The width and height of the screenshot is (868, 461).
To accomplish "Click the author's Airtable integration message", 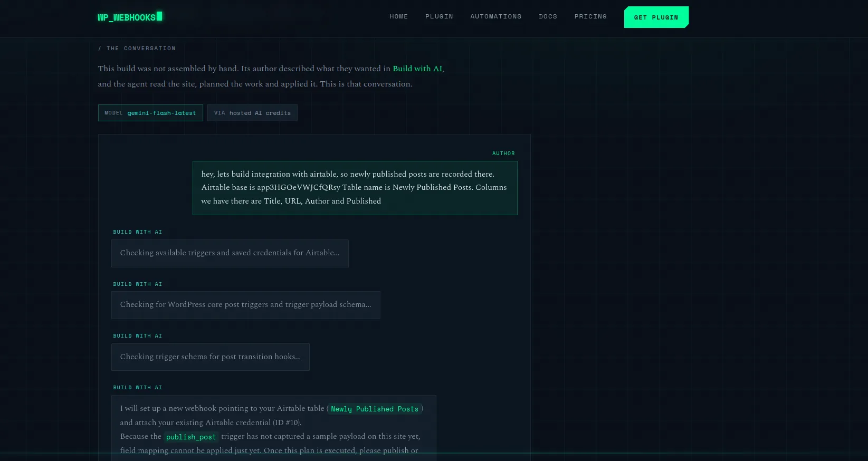I will [355, 188].
